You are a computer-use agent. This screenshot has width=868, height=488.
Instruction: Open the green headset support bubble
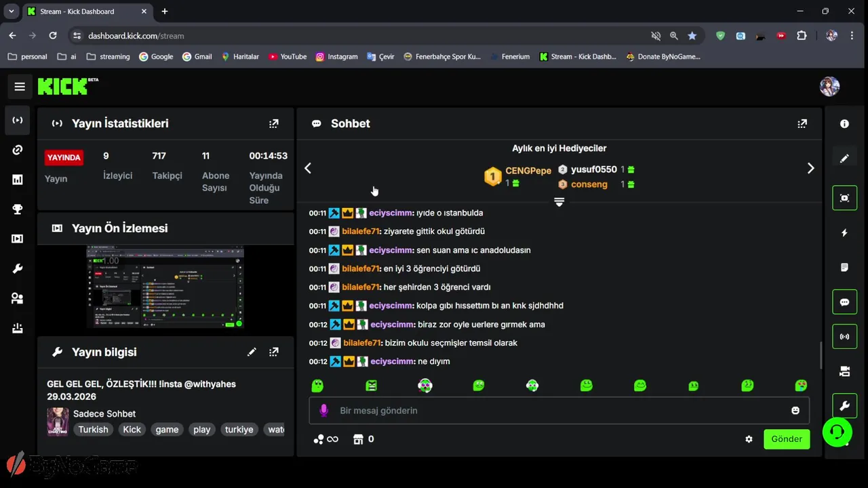pyautogui.click(x=837, y=432)
